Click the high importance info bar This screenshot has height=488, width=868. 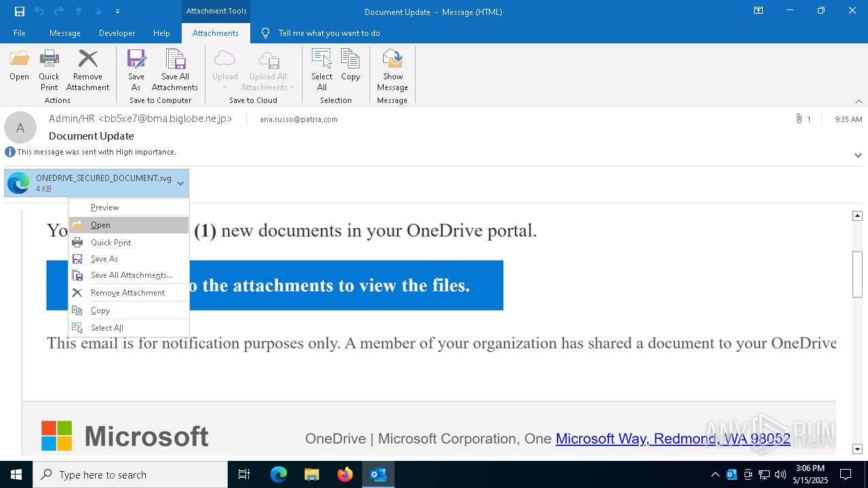pyautogui.click(x=91, y=152)
